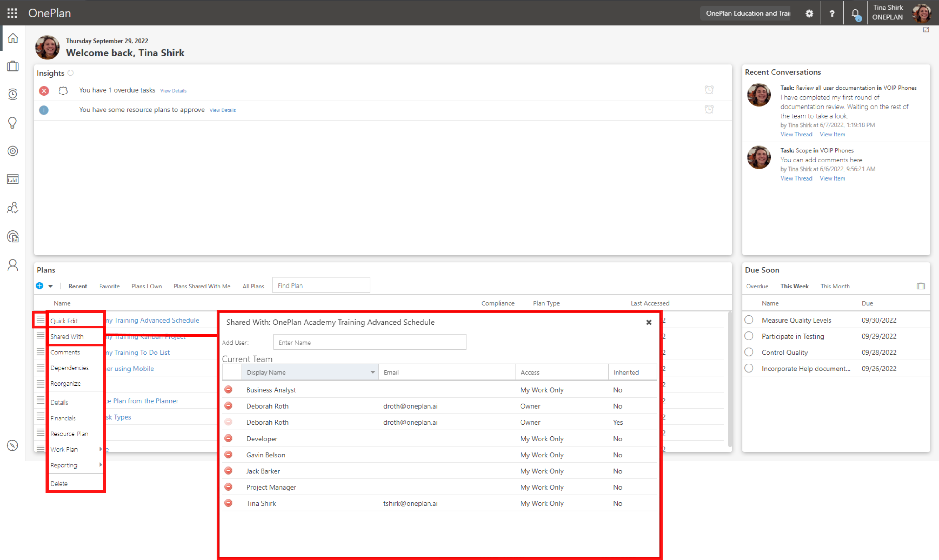Sort by the Access column header

(562, 373)
